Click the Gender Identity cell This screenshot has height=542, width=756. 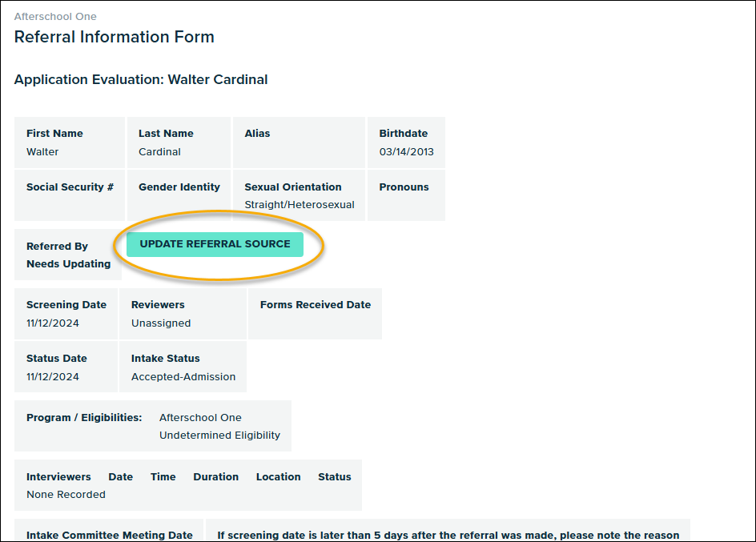(178, 195)
